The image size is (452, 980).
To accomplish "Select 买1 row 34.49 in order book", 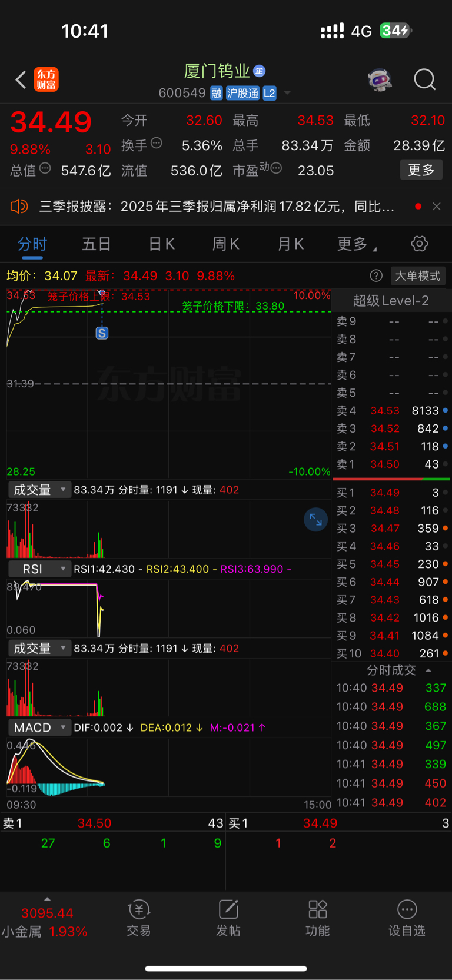I will click(x=392, y=493).
